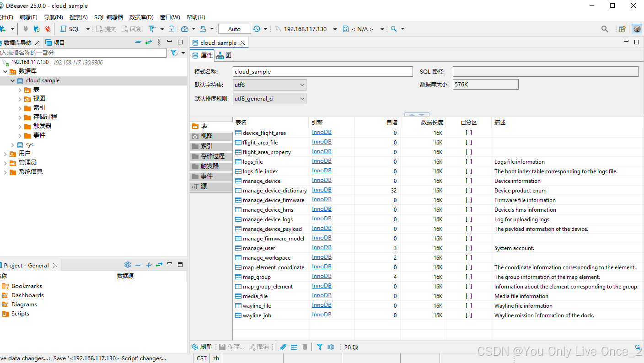
Task: Open the SQL button dropdown arrow
Action: (88, 29)
